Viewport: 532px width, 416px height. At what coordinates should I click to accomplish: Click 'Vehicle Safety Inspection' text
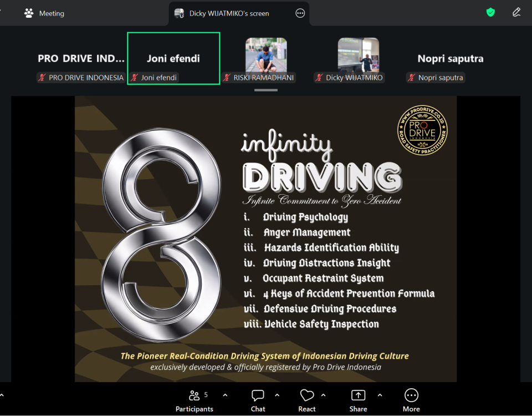pyautogui.click(x=321, y=324)
